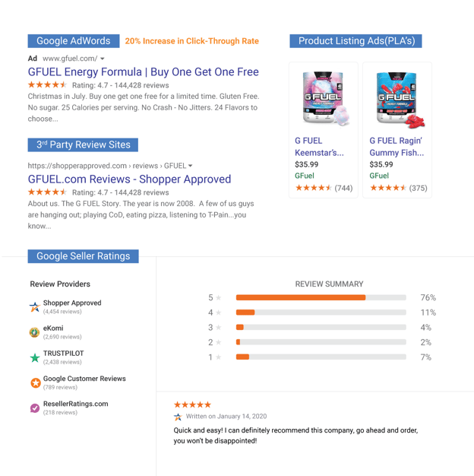Open the GFUEL Energy Formula ad link

pos(143,72)
